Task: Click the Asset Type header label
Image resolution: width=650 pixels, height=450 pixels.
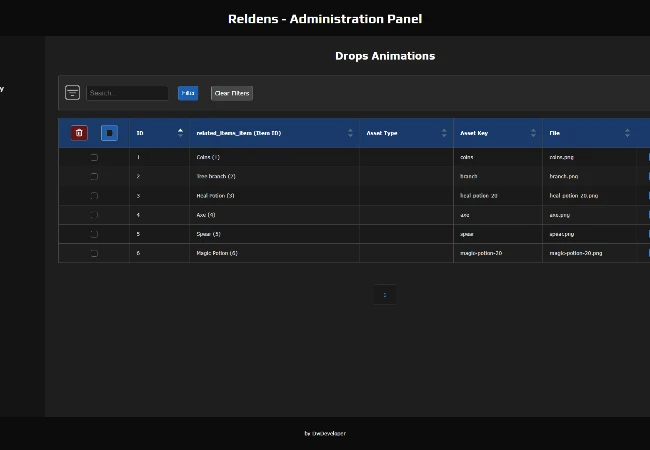Action: [x=382, y=133]
